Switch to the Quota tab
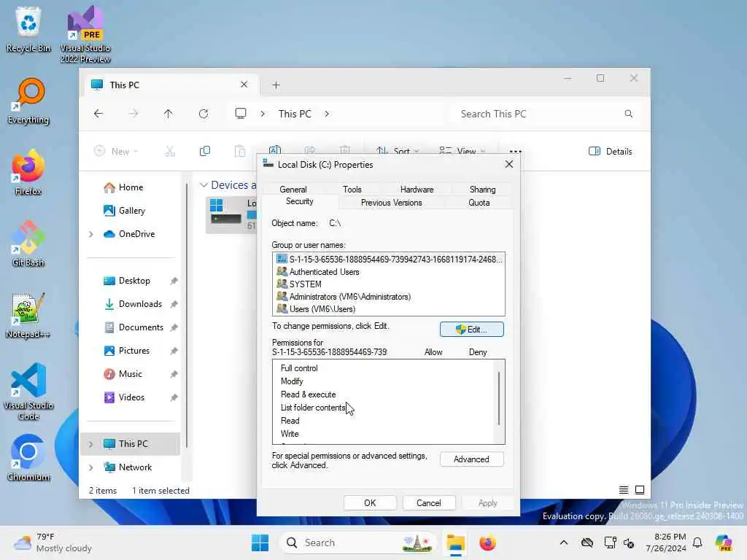The width and height of the screenshot is (747, 560). [479, 203]
